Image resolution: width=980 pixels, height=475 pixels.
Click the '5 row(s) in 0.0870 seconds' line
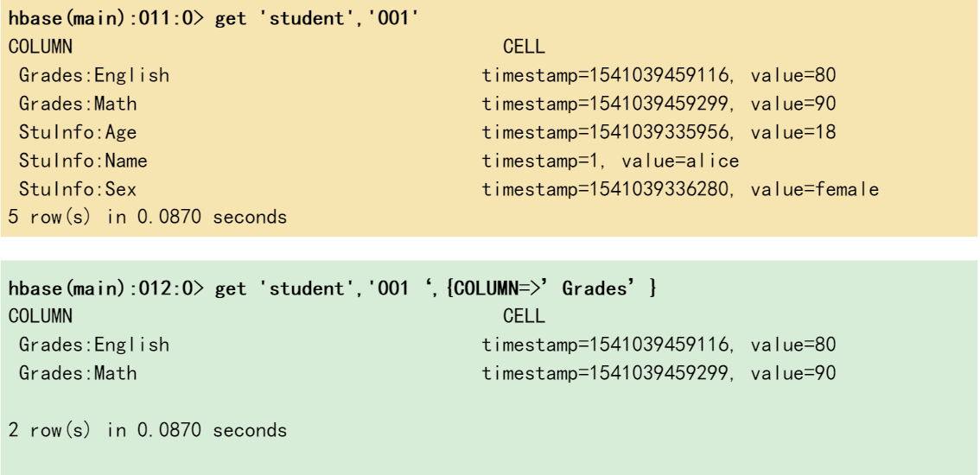point(148,218)
